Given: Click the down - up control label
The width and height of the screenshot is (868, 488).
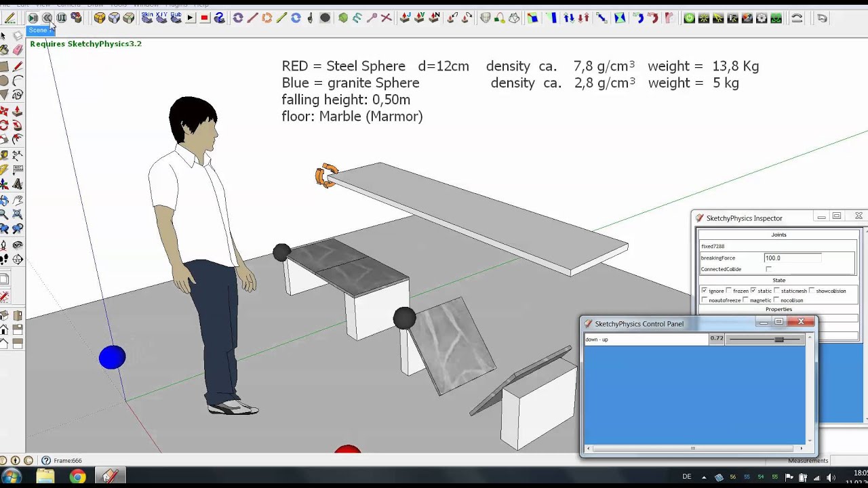Looking at the screenshot, I should point(597,339).
